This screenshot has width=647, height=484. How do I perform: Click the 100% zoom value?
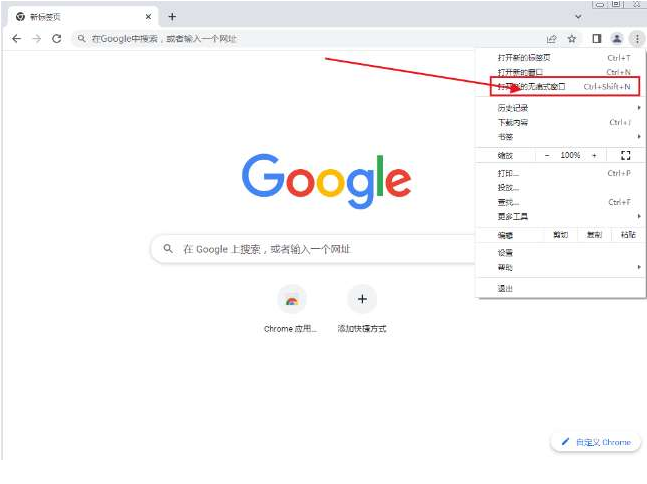[570, 156]
